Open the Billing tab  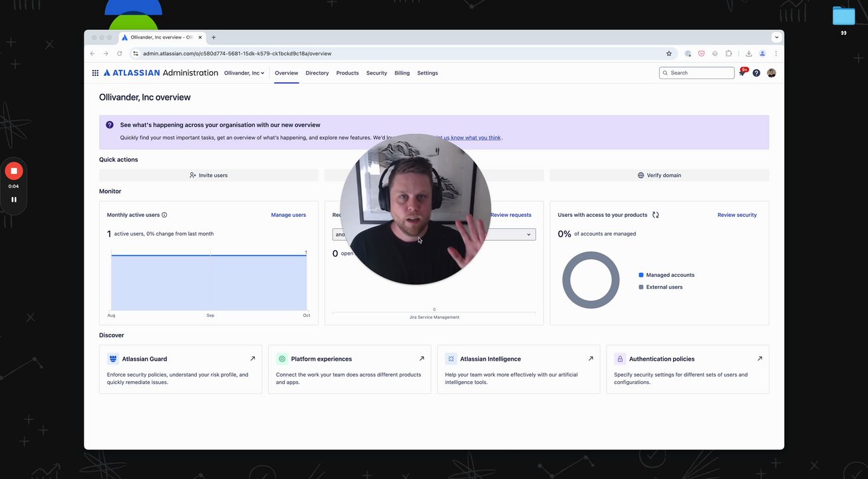pos(402,73)
